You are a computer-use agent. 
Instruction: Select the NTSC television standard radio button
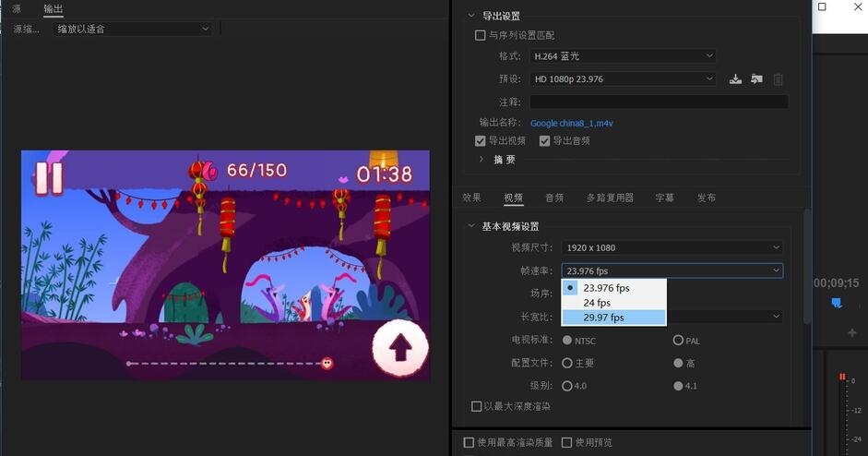point(567,341)
